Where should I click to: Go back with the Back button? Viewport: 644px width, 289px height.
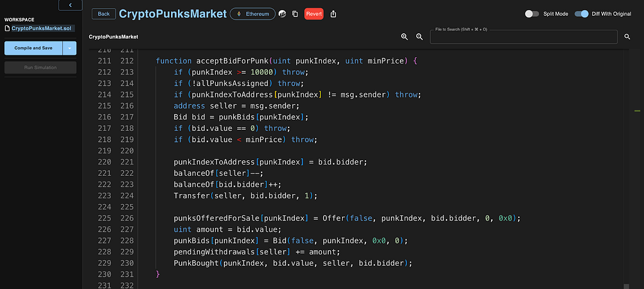coord(104,14)
